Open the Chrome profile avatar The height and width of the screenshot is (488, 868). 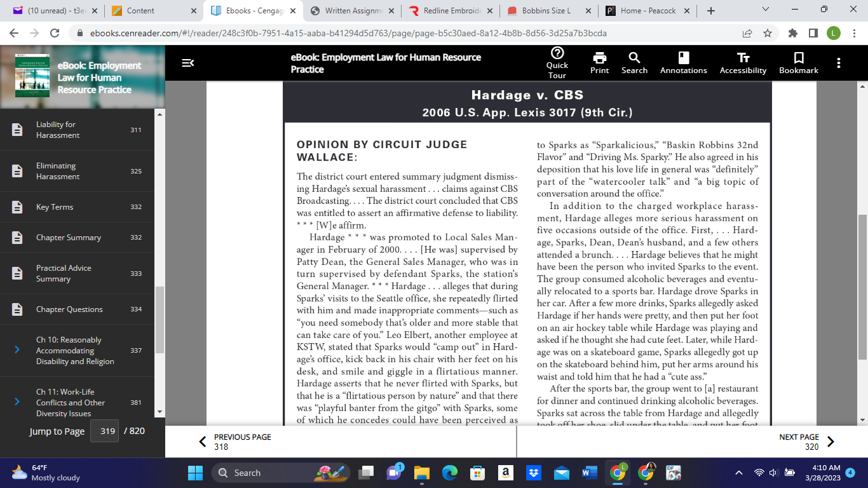tap(834, 33)
